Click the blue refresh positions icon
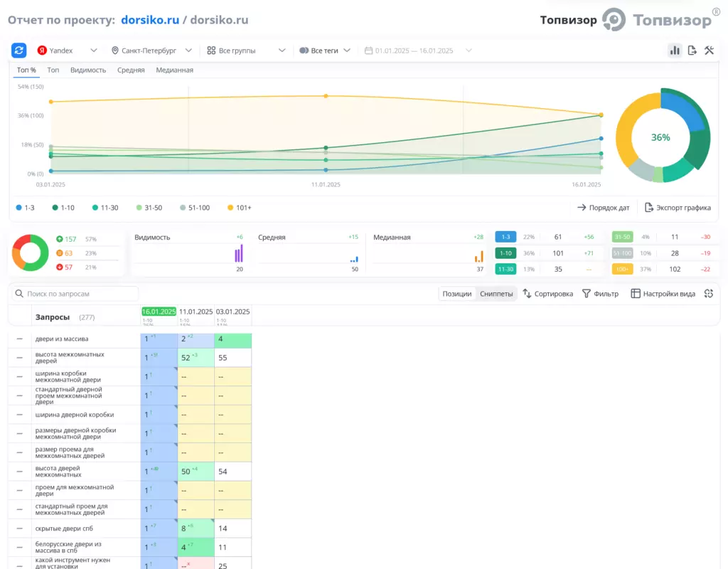This screenshot has height=569, width=728. pyautogui.click(x=19, y=50)
